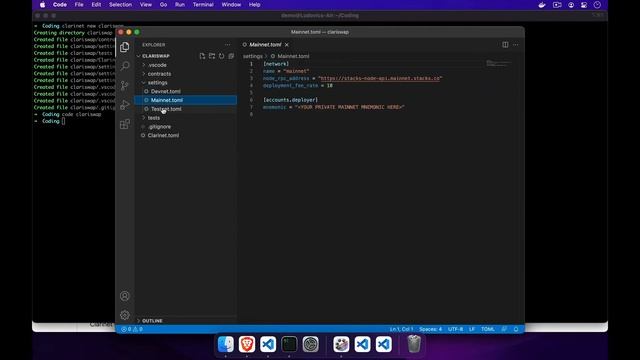
Task: Select the Mainnet.toml editor tab
Action: [266, 44]
